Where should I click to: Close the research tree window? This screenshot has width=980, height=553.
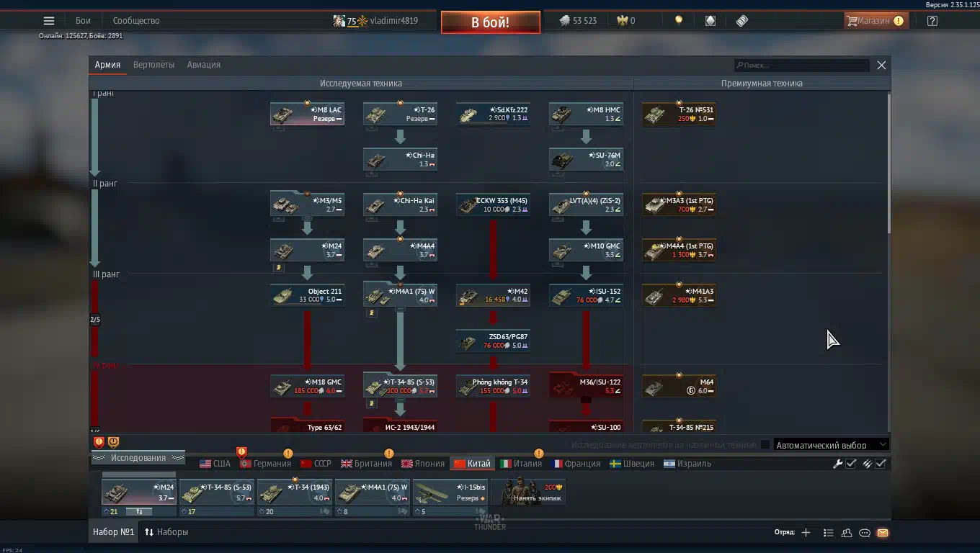881,65
